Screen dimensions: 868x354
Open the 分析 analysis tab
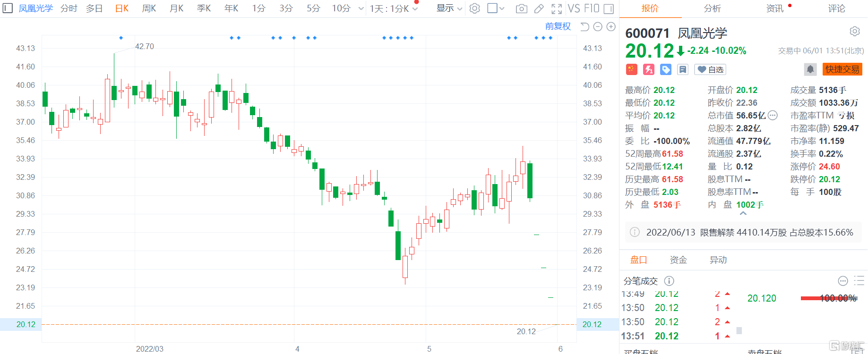click(712, 8)
